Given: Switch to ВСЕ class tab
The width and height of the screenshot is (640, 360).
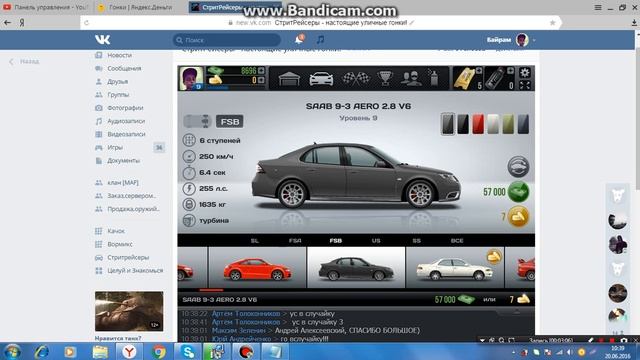Looking at the screenshot, I should pyautogui.click(x=457, y=241).
